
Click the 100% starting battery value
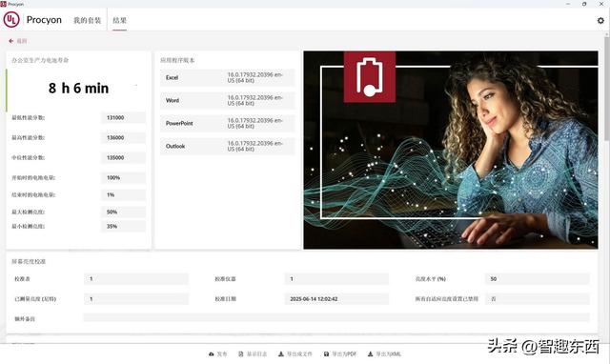[x=123, y=178]
